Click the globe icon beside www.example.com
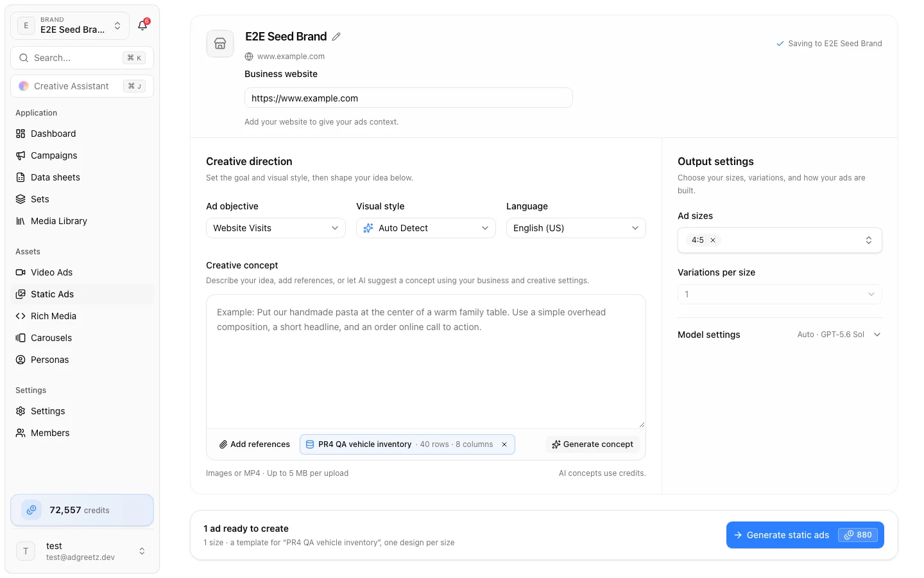 (x=249, y=57)
